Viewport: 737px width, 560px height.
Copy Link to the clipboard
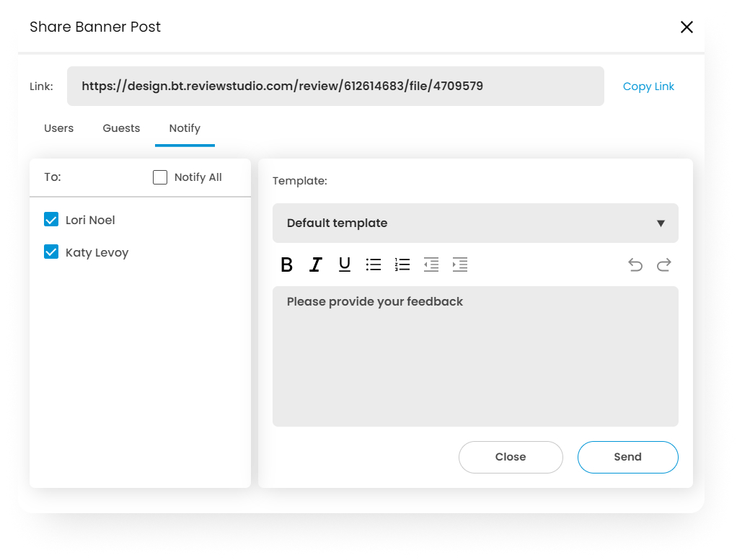pyautogui.click(x=648, y=86)
